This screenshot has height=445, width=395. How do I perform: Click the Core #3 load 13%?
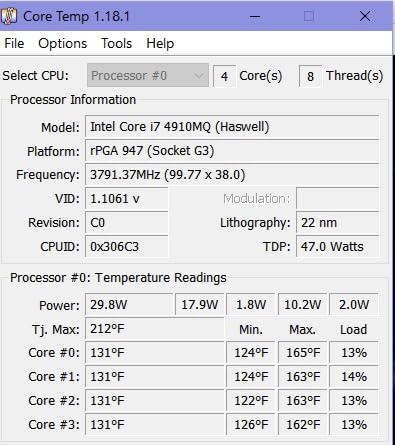coord(354,425)
